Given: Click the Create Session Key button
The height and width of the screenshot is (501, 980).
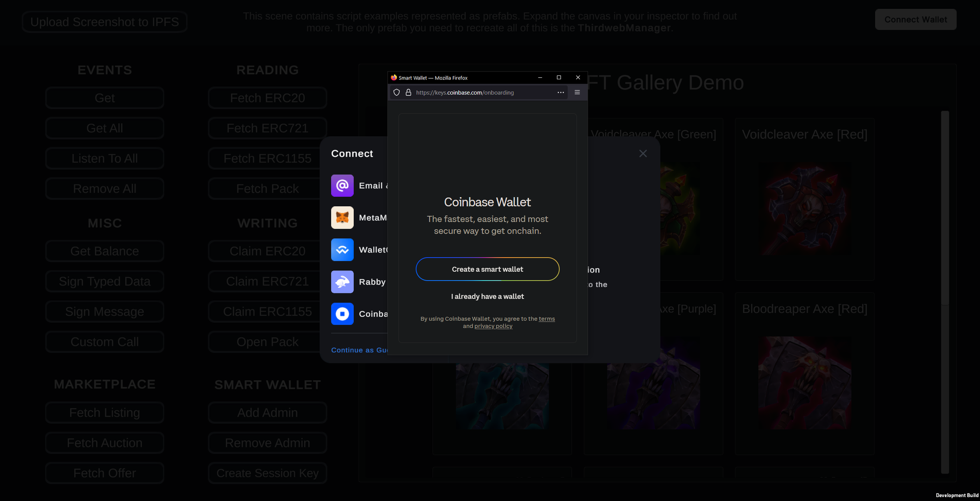Looking at the screenshot, I should click(x=268, y=473).
